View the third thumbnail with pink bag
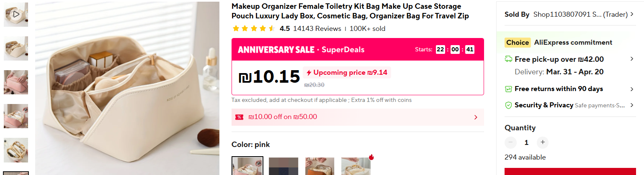 coord(16,82)
